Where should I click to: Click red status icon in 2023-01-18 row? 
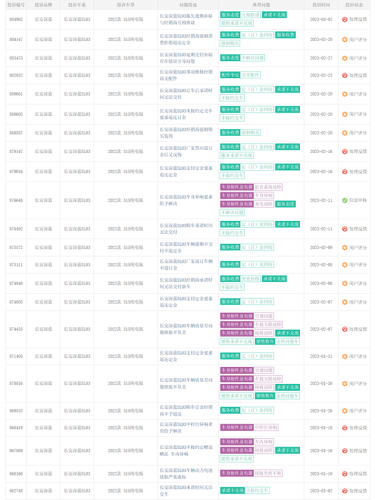345,428
